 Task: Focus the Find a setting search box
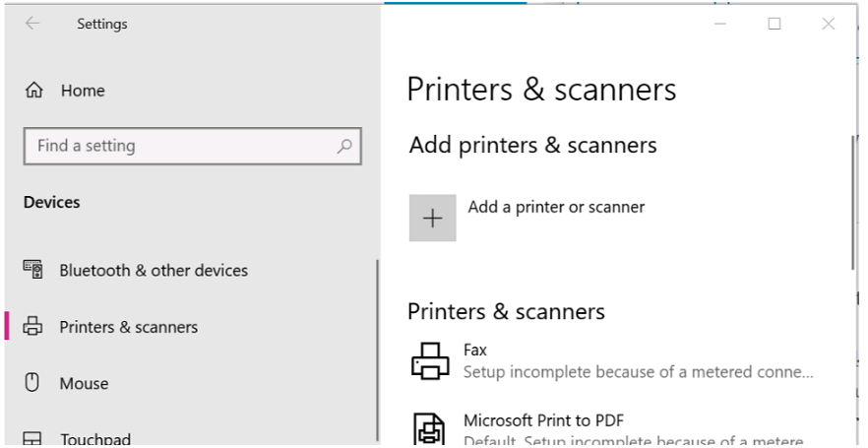[x=192, y=146]
